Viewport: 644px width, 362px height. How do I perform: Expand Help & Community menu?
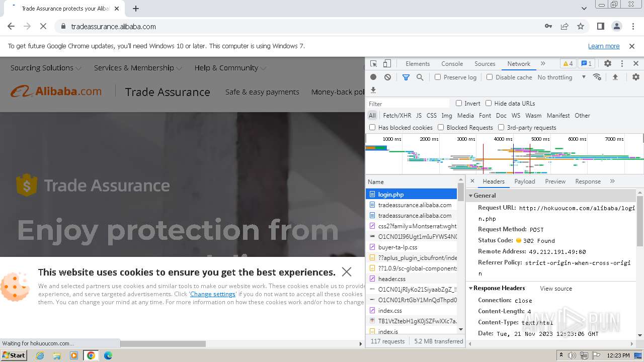tap(230, 68)
